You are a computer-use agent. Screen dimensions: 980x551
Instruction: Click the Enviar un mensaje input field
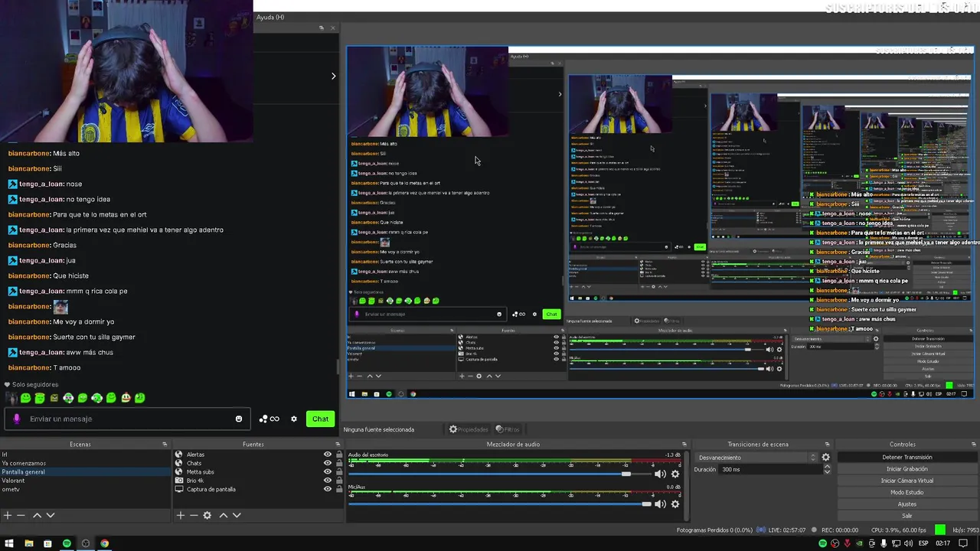pyautogui.click(x=129, y=419)
